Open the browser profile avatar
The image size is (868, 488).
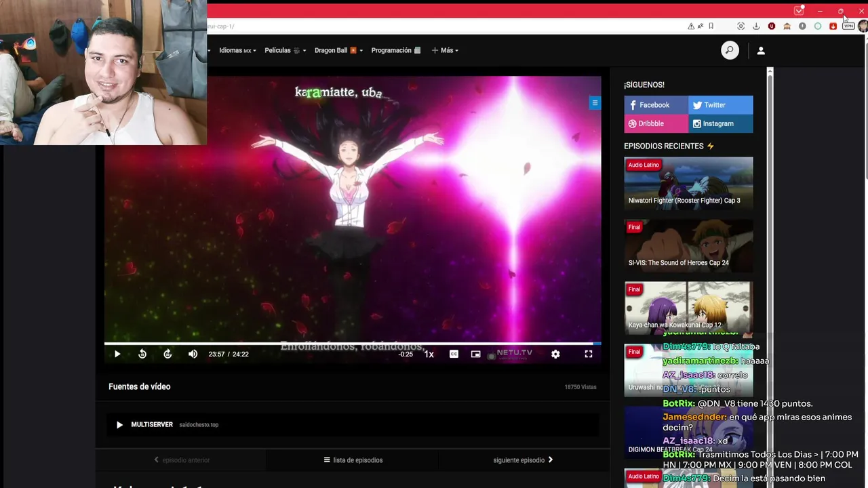coord(863,26)
